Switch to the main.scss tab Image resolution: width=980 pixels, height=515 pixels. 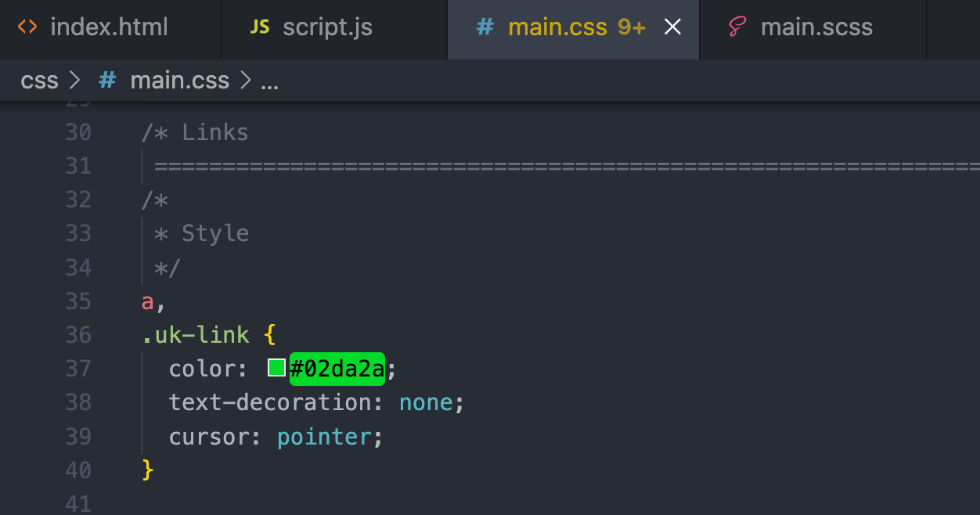tap(816, 27)
